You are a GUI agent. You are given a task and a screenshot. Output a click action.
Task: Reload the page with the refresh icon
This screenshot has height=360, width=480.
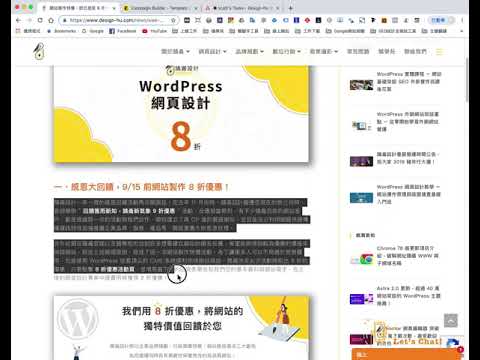click(x=40, y=20)
